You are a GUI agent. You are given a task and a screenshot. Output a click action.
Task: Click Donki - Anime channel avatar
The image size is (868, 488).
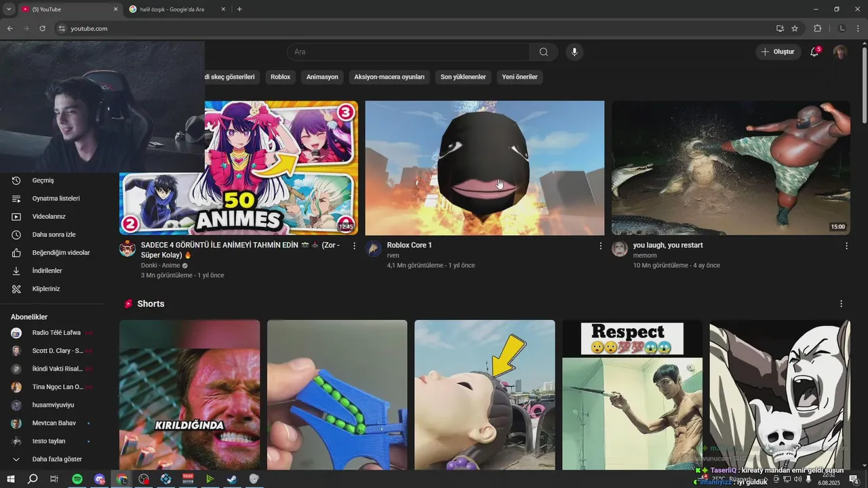click(127, 248)
